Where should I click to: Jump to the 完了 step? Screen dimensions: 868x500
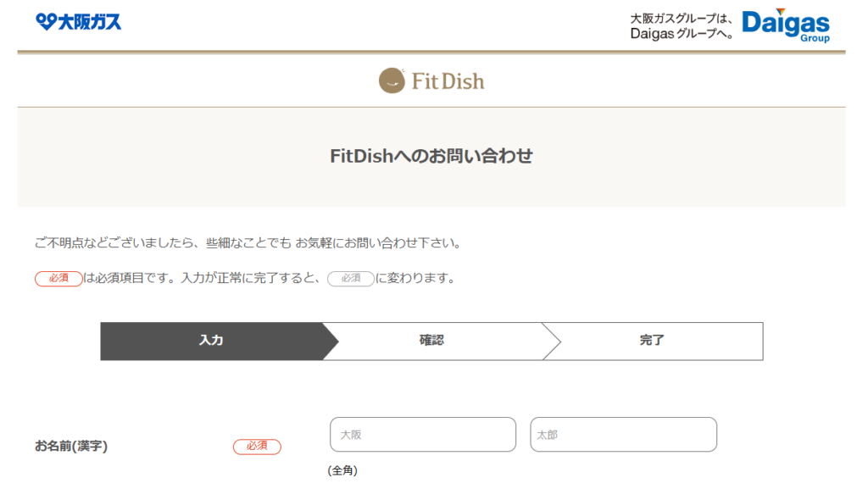(652, 341)
